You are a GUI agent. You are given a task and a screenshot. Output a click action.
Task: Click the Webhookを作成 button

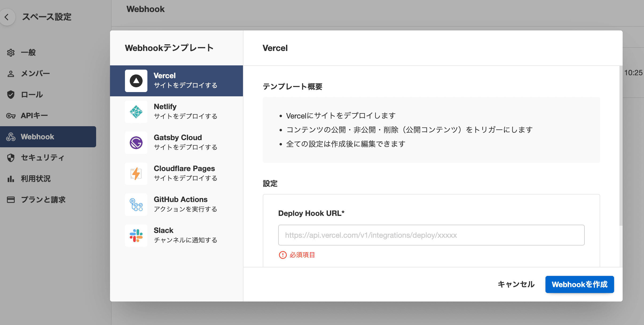579,284
